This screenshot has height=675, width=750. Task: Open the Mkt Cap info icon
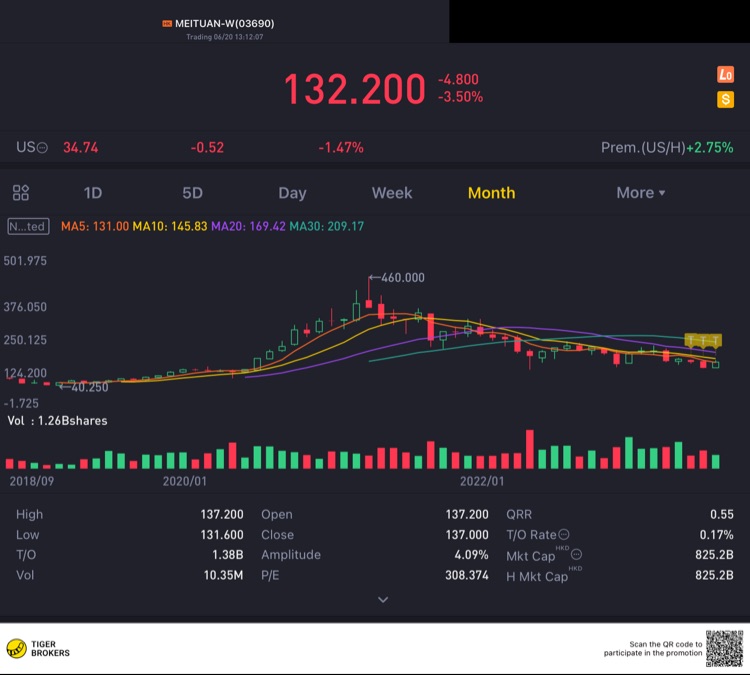coord(576,554)
